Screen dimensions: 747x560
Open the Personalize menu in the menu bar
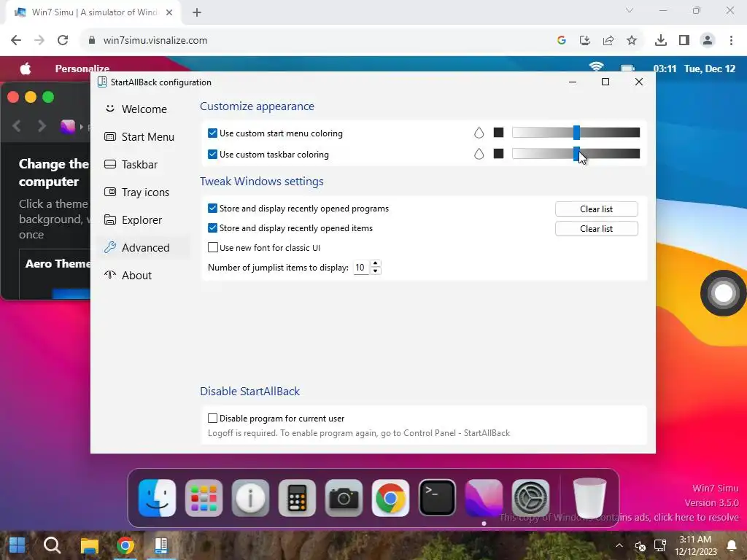point(82,69)
